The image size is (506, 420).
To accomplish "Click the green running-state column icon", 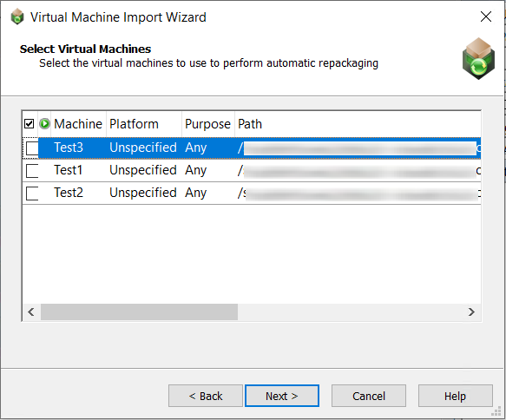I will [44, 124].
